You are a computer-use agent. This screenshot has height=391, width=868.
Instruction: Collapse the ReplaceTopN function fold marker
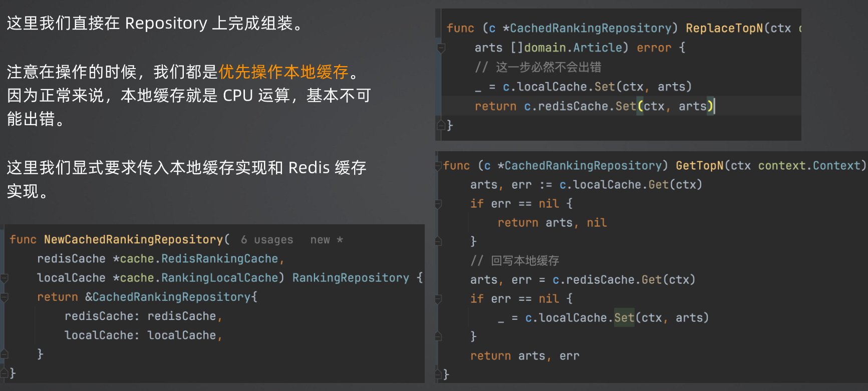441,48
